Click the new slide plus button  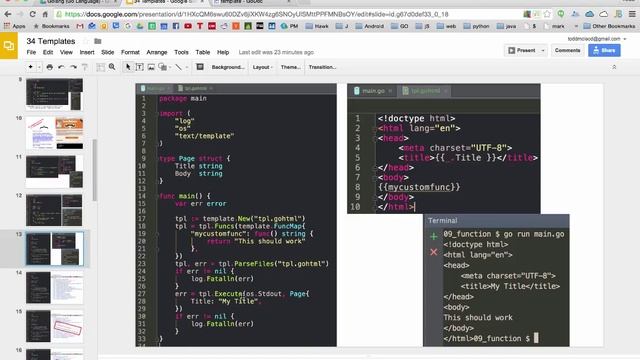click(31, 67)
